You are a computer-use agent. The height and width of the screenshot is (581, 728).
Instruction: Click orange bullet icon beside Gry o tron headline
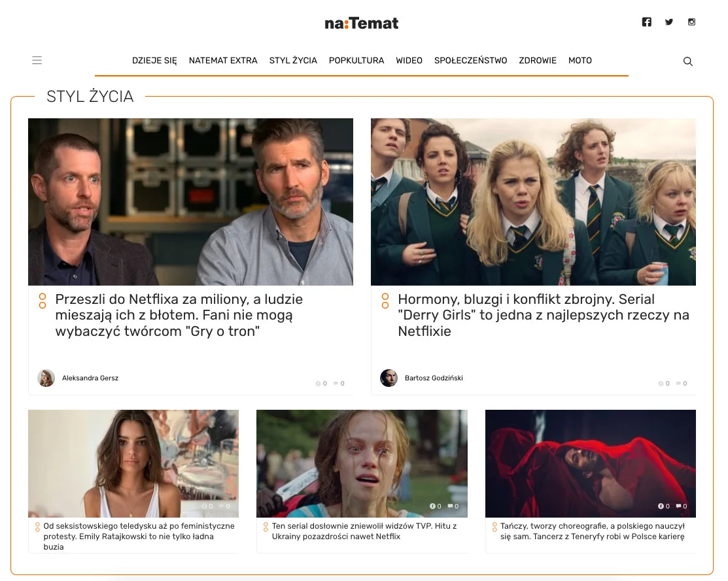click(x=43, y=301)
